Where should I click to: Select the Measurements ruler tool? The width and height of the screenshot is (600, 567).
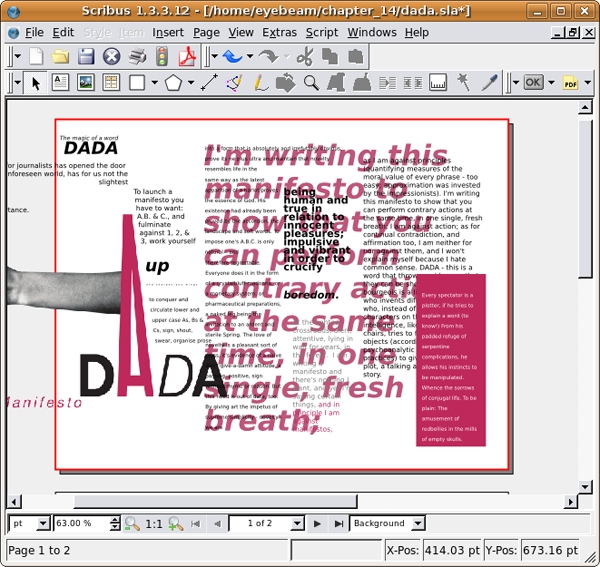pos(438,83)
